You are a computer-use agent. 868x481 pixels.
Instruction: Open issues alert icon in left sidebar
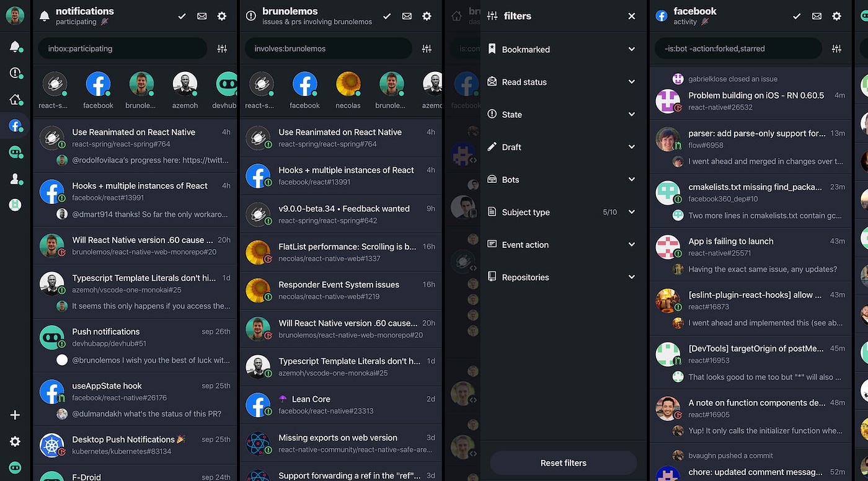click(15, 73)
